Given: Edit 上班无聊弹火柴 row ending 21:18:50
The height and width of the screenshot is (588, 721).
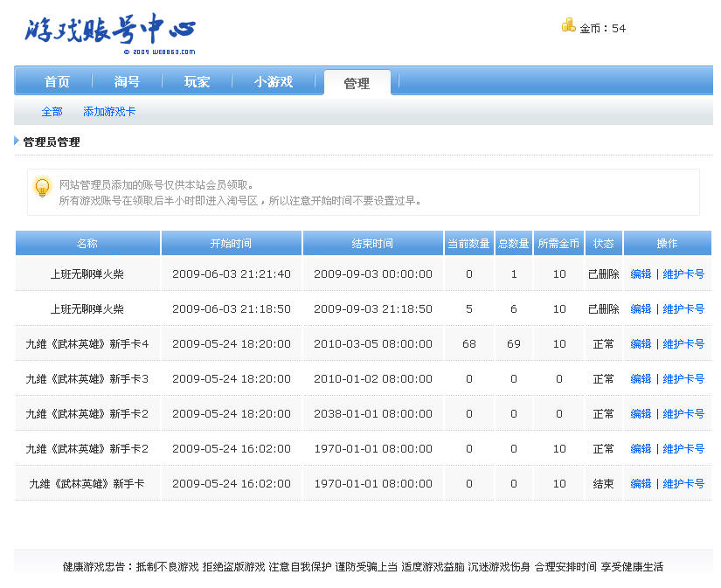Looking at the screenshot, I should click(x=641, y=309).
